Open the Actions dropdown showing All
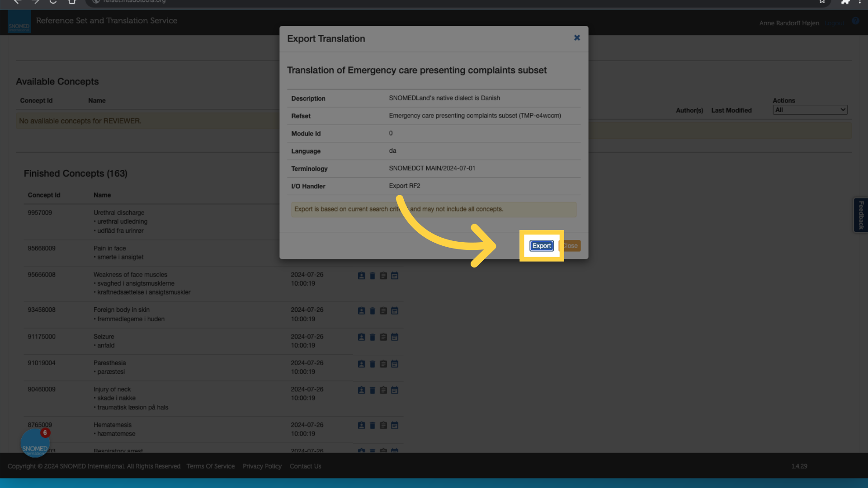The height and width of the screenshot is (488, 868). (x=810, y=110)
